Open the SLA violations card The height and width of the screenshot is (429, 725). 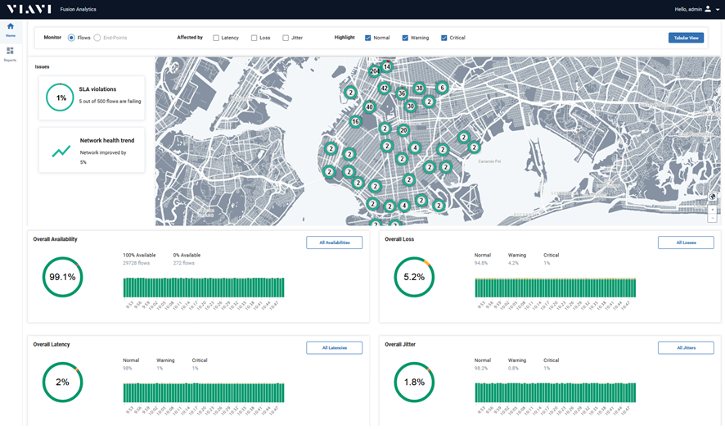(91, 97)
